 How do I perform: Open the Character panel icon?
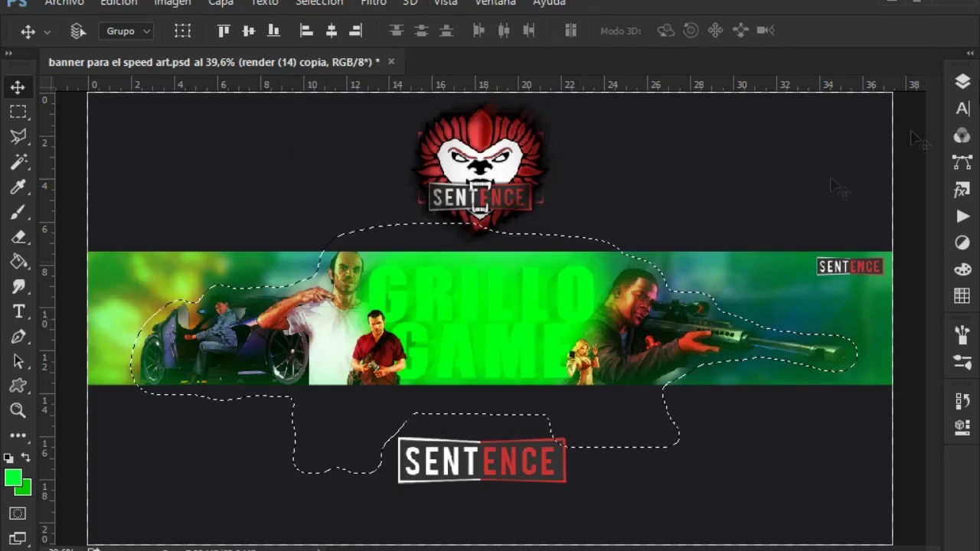click(x=962, y=109)
